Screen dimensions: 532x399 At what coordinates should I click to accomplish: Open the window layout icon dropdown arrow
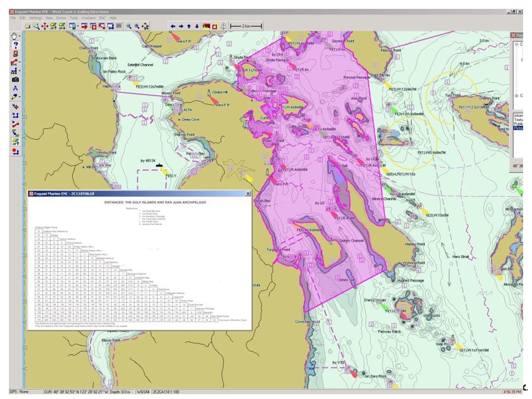point(78,26)
